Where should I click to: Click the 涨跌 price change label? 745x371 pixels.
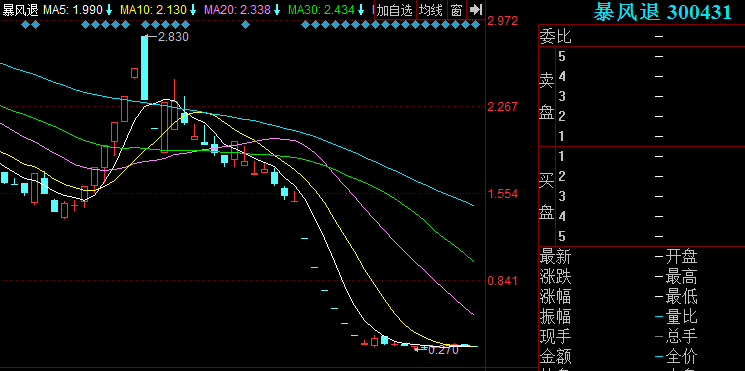click(x=555, y=276)
